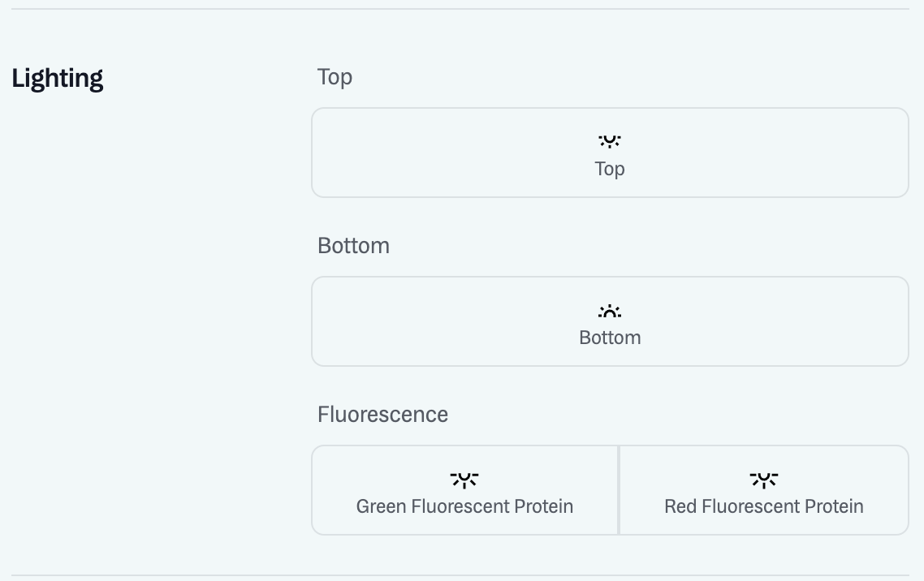The image size is (924, 581).
Task: Enable Green Fluorescent Protein lighting
Action: click(x=465, y=490)
